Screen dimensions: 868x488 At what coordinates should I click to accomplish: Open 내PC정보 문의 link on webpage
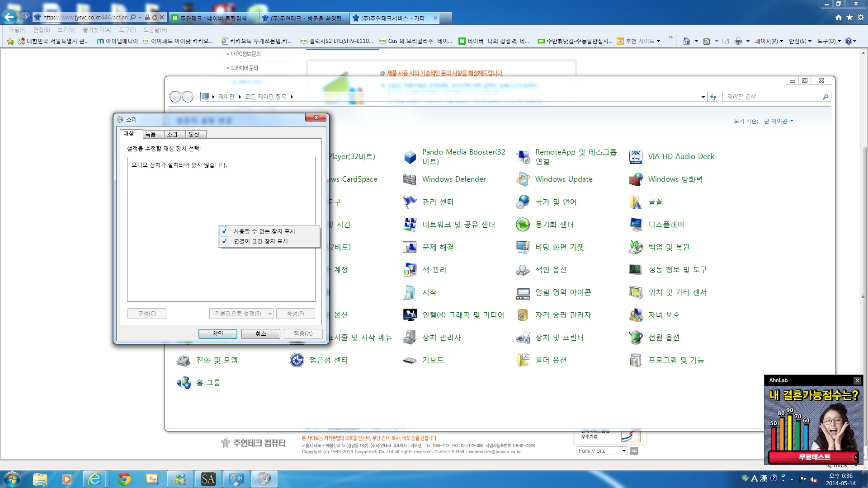pos(245,54)
